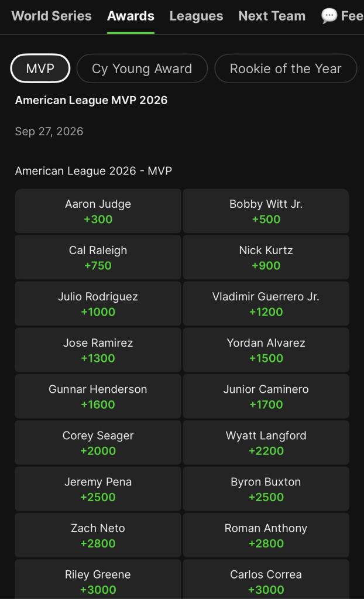Viewport: 364px width, 599px height.
Task: Select Jose Ramirez at +1300
Action: 98,350
